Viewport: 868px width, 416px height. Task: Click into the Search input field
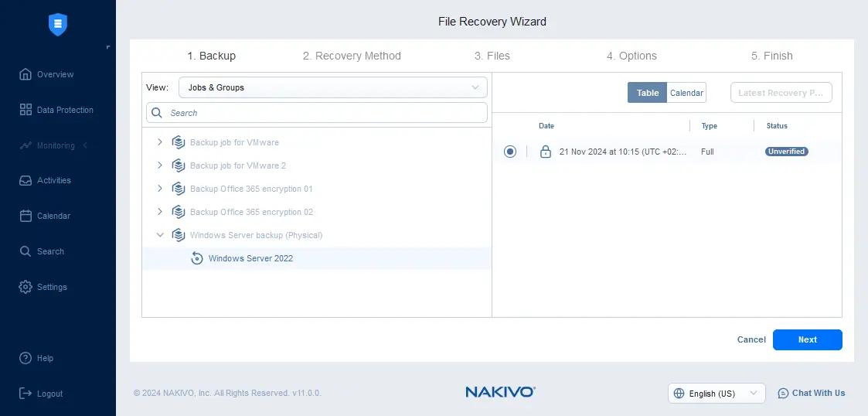coord(317,112)
